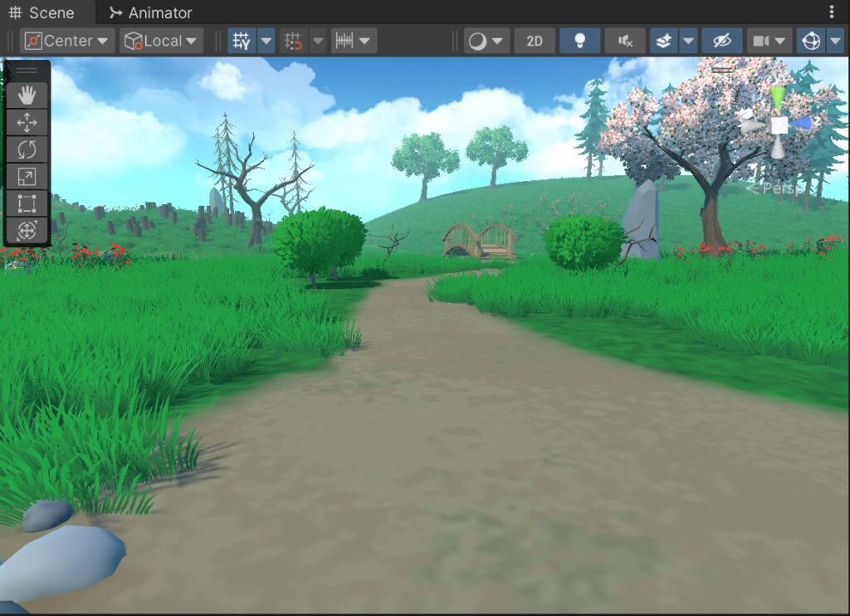Screen dimensions: 850x616
Task: Toggle 2D view mode
Action: point(534,41)
